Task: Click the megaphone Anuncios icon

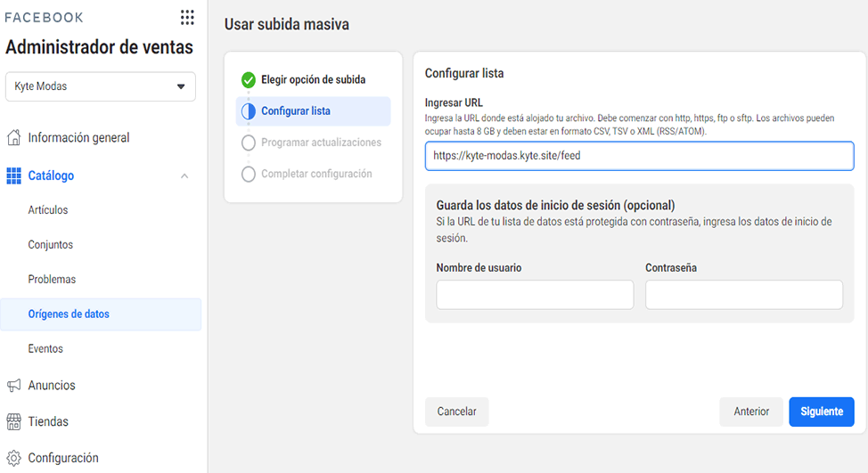Action: 14,385
